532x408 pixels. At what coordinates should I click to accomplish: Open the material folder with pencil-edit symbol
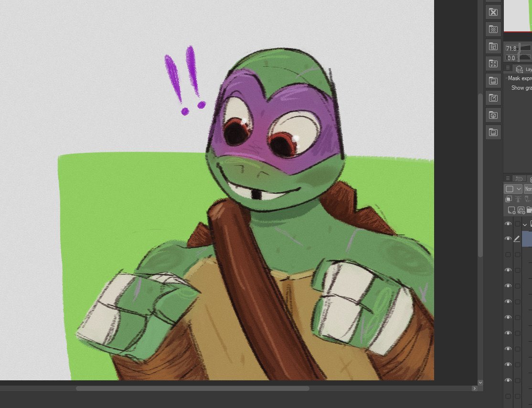pyautogui.click(x=493, y=98)
